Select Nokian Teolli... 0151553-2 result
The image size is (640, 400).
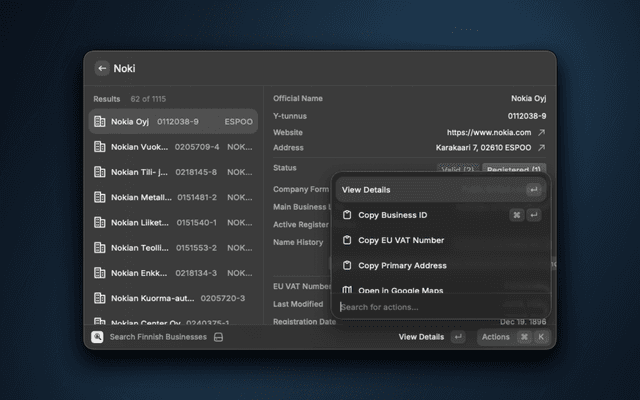(x=173, y=248)
